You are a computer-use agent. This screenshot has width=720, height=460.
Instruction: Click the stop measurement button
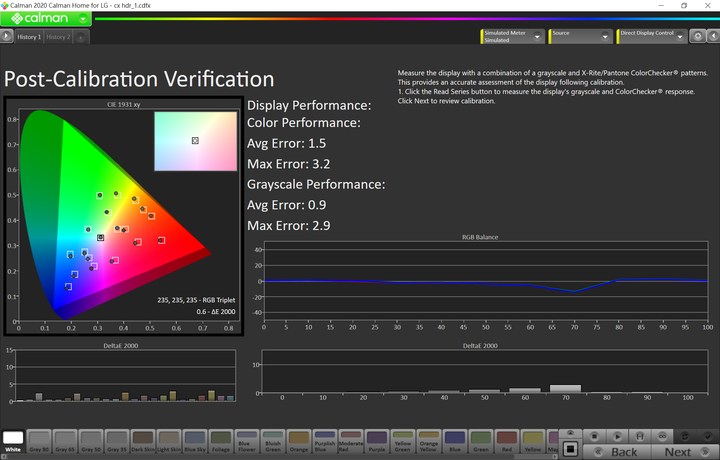pos(594,436)
